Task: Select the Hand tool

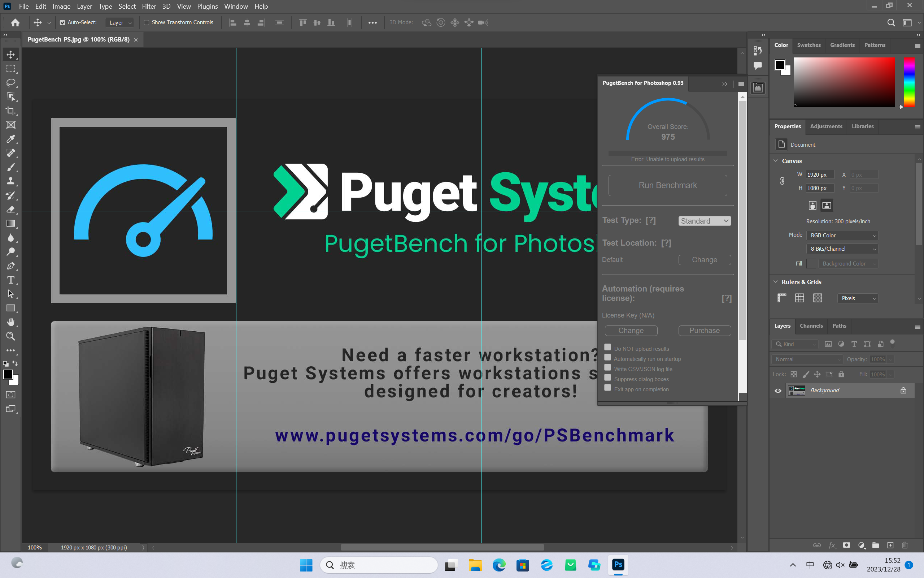Action: 11,322
